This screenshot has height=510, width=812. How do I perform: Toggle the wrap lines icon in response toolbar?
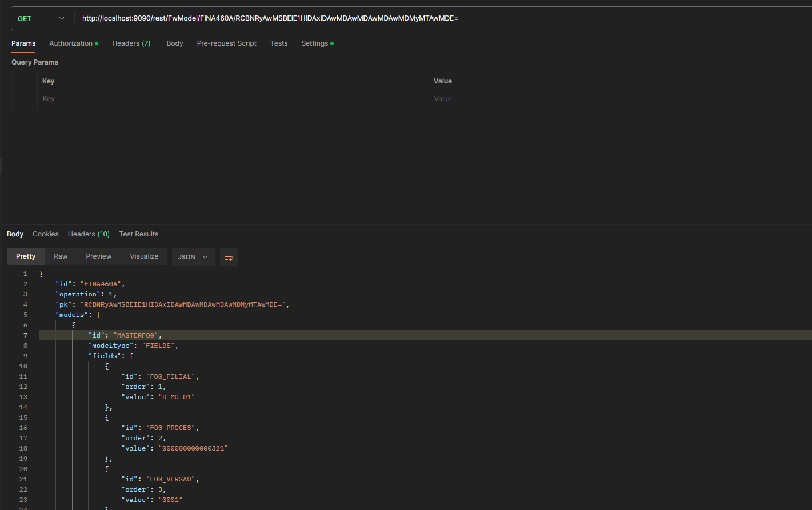click(x=229, y=257)
